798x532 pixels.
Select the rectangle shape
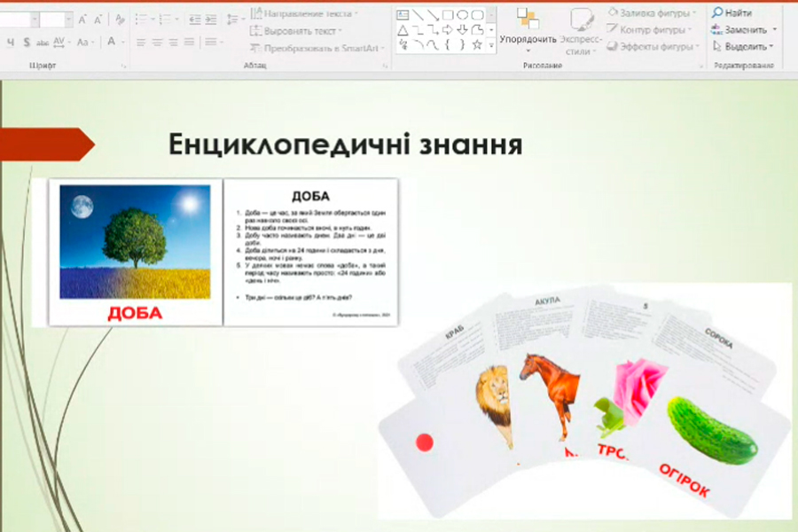(x=448, y=15)
